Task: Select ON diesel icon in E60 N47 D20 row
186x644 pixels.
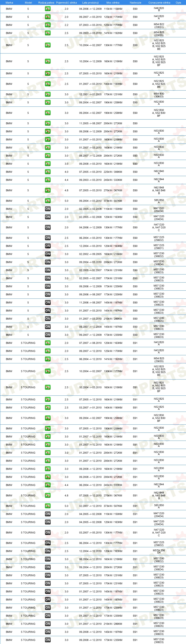Action: [x=48, y=227]
